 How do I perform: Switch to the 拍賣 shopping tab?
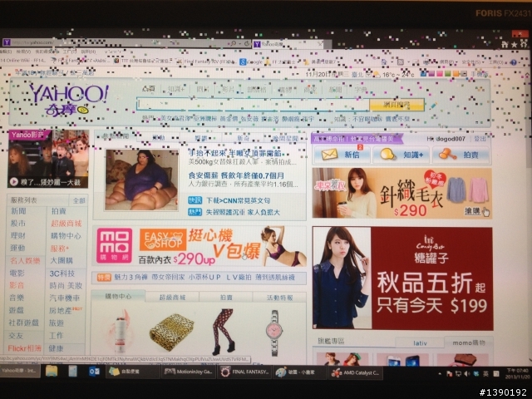coord(226,298)
